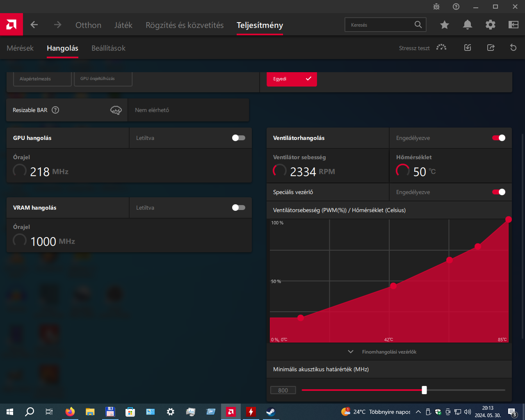This screenshot has height=420, width=525.
Task: Click the favorites star icon
Action: [x=444, y=25]
